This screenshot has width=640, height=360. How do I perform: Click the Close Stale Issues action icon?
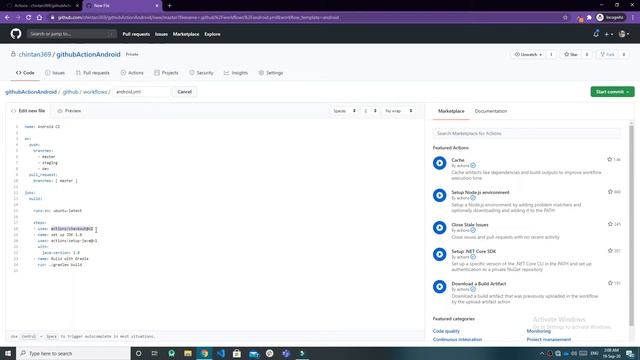440,227
